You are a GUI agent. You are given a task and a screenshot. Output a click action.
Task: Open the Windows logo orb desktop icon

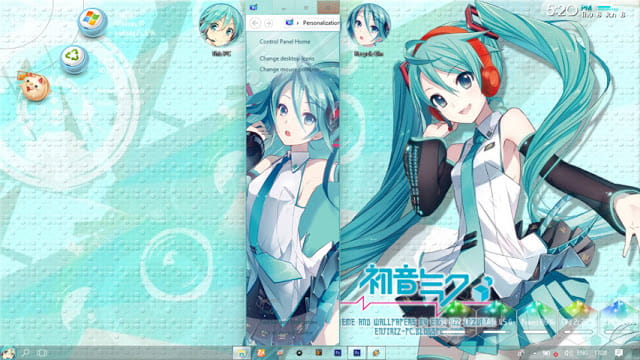point(92,21)
